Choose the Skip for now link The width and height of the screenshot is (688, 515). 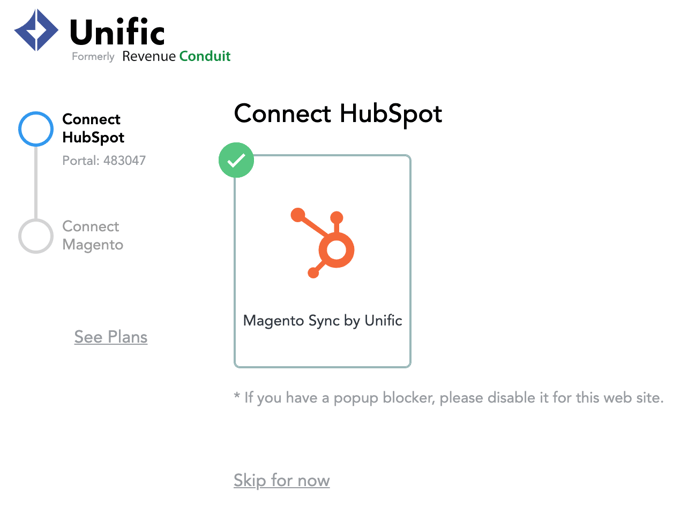(x=281, y=480)
